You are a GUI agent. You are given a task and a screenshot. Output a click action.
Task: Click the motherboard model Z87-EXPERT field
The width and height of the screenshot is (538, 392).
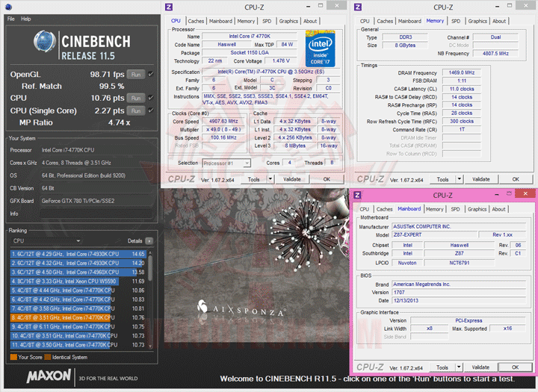434,235
